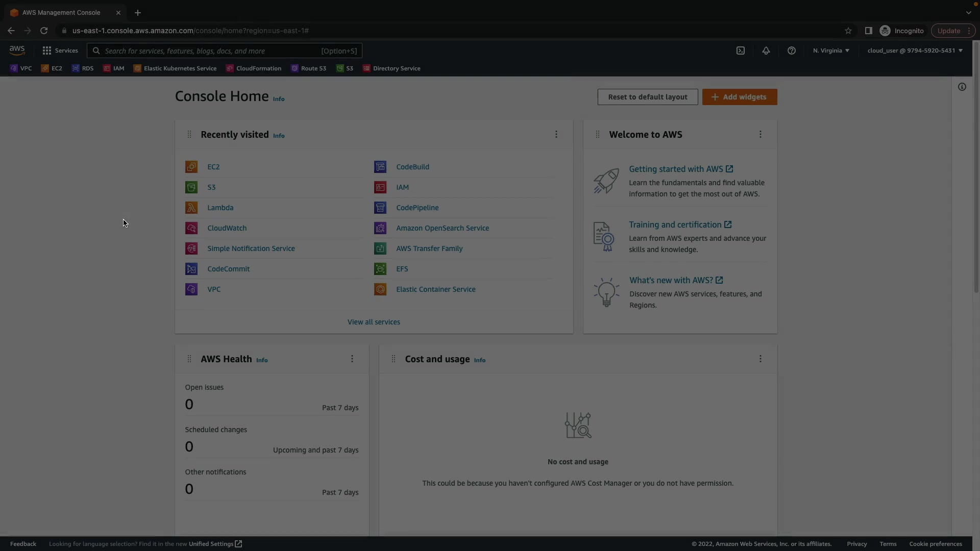Viewport: 980px width, 551px height.
Task: Open notifications bell icon
Action: tap(766, 51)
